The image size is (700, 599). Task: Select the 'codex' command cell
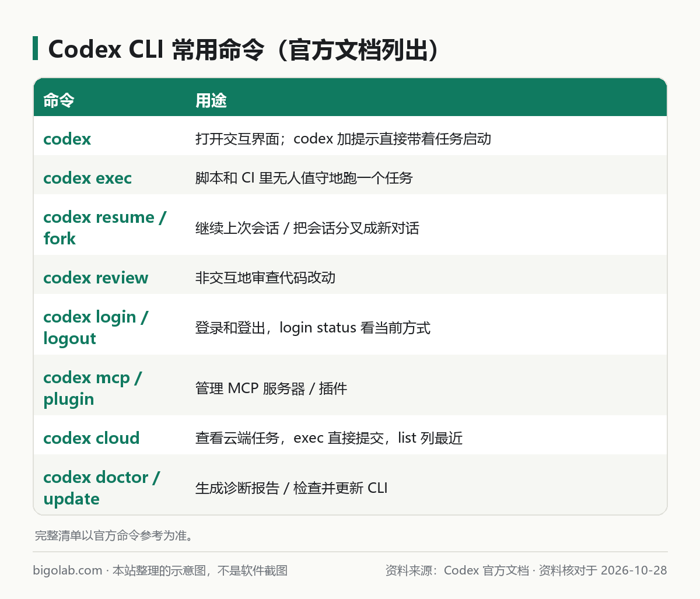pos(67,139)
